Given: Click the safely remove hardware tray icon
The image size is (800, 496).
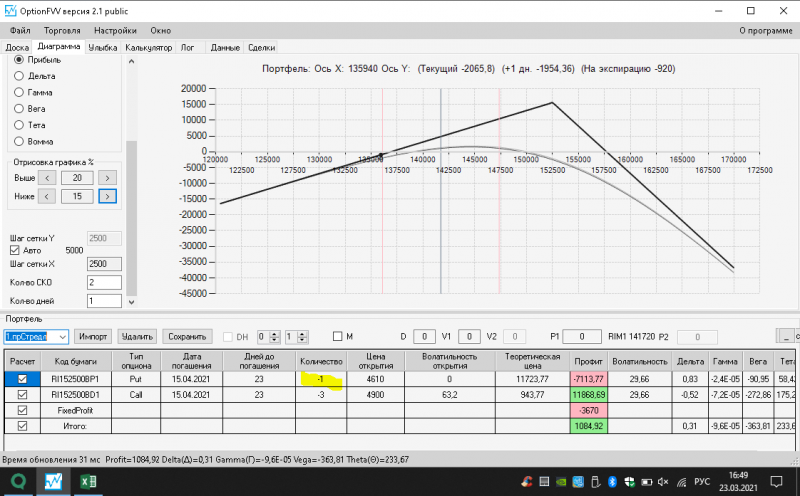Looking at the screenshot, I should coord(595,481).
